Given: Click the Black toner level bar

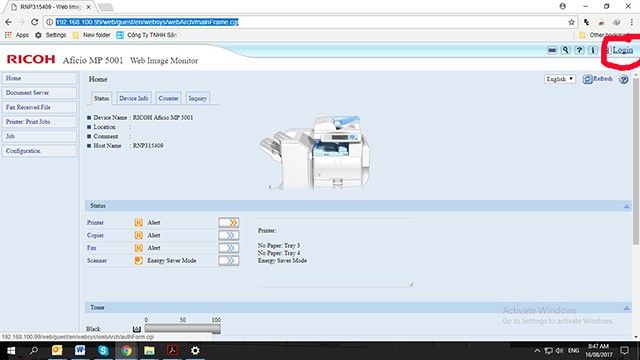Looking at the screenshot, I should (182, 329).
